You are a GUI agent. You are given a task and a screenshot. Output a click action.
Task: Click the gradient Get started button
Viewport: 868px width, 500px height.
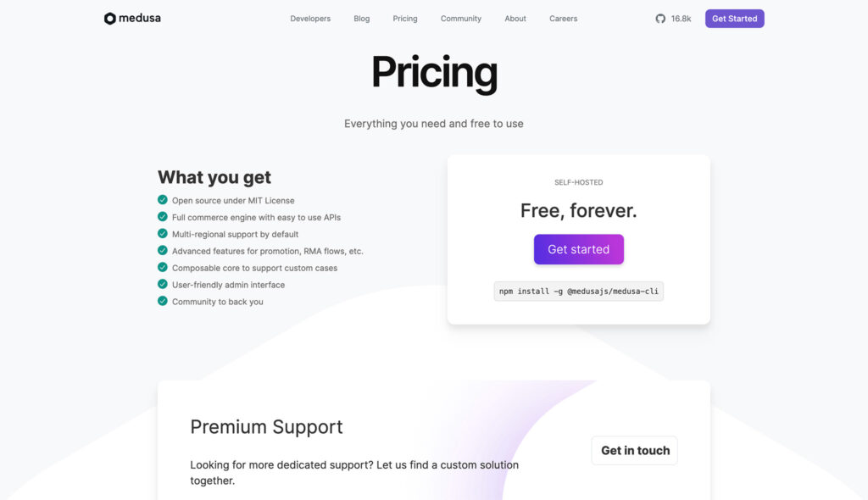[x=578, y=249]
